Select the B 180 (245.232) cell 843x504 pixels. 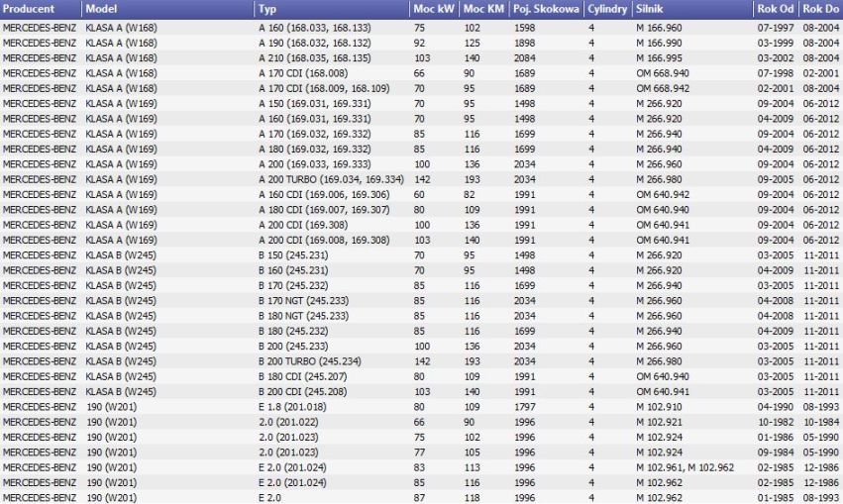(293, 331)
